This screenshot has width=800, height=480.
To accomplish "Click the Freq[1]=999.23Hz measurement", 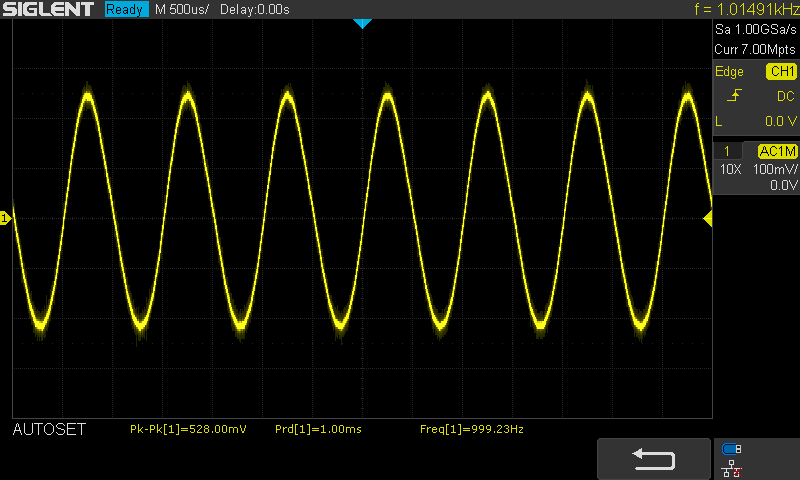I will pos(472,429).
